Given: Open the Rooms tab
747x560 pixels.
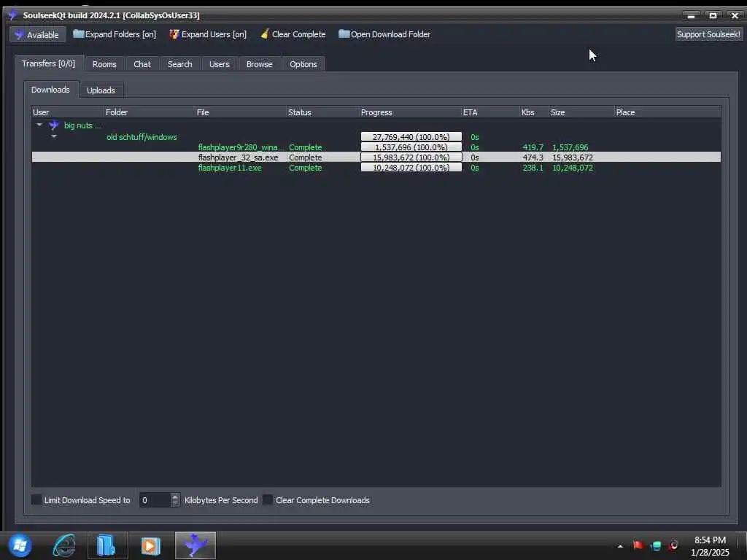Looking at the screenshot, I should click(104, 64).
